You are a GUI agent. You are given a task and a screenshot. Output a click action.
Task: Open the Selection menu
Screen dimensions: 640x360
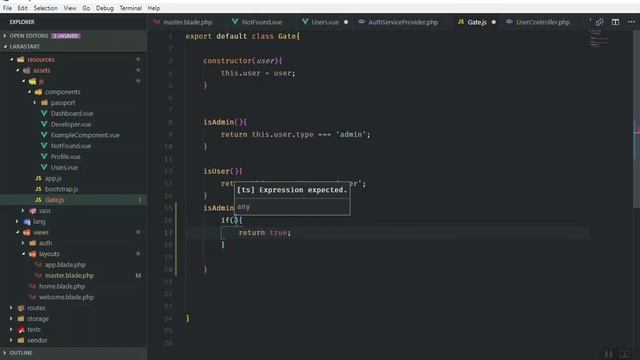[45, 8]
